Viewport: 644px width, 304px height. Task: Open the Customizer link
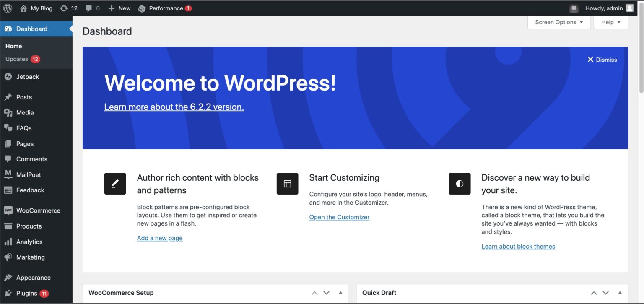click(339, 217)
